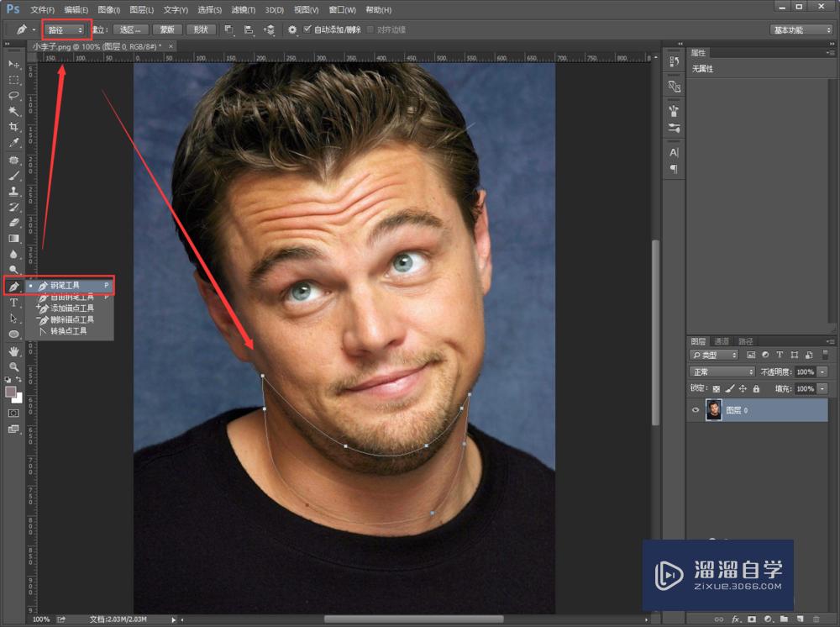
Task: Select the Horizontal Type tool
Action: [14, 303]
